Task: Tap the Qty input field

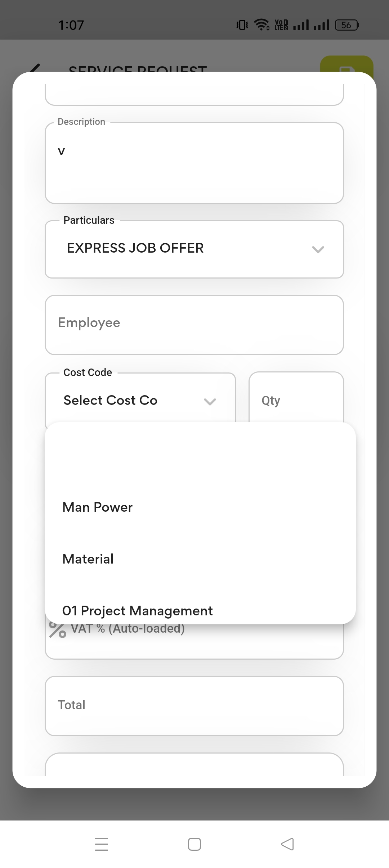Action: point(296,400)
